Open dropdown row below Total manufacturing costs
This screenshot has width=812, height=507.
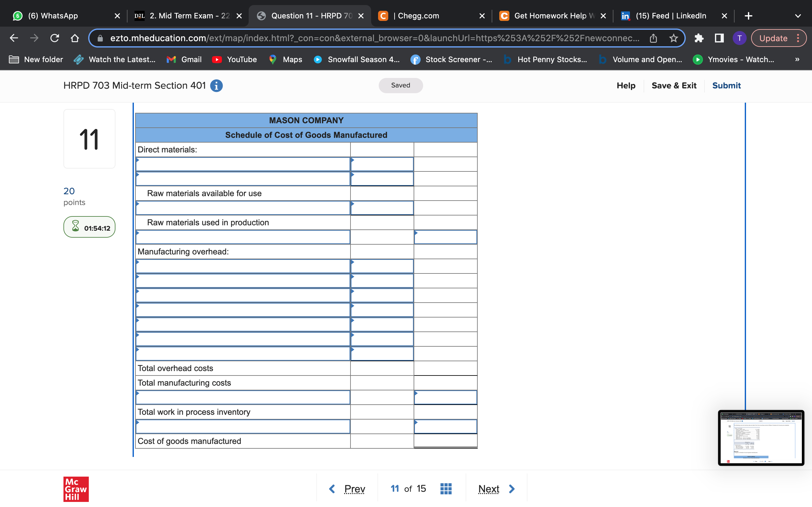243,397
